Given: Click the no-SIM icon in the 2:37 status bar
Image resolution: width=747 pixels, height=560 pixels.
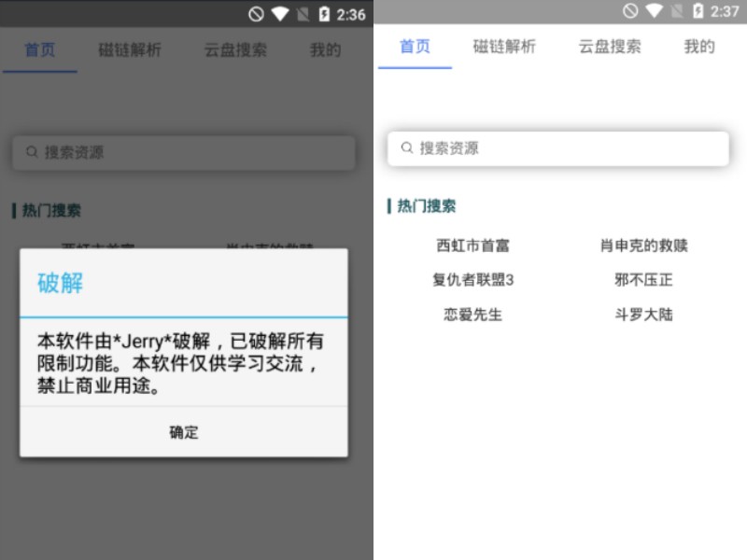Looking at the screenshot, I should point(676,11).
